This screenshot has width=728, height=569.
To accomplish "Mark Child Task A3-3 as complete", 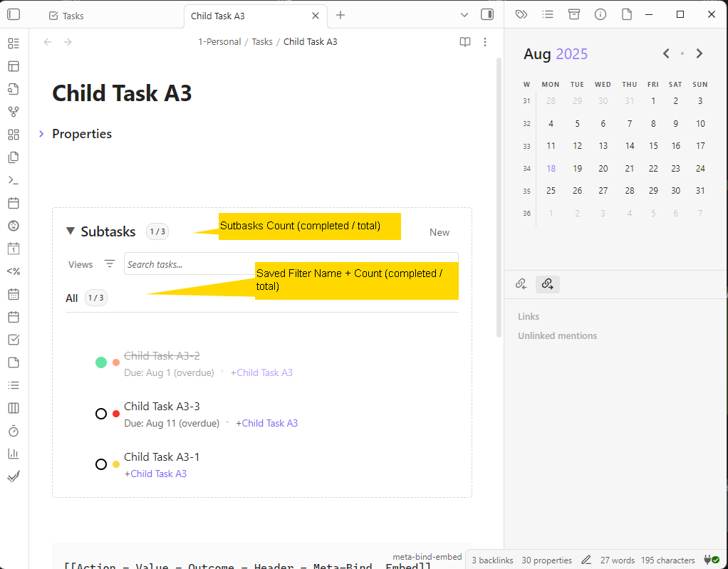I will [x=101, y=413].
